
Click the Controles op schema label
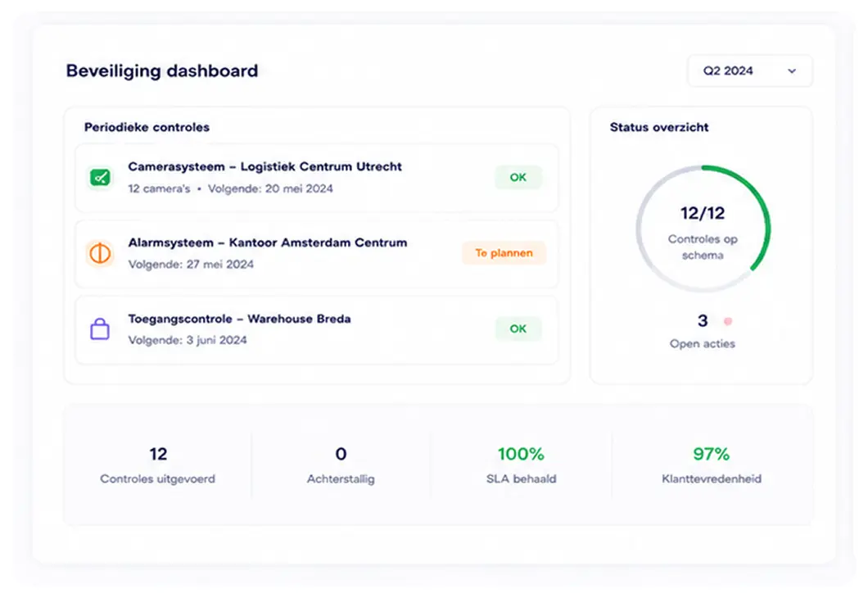pyautogui.click(x=703, y=247)
